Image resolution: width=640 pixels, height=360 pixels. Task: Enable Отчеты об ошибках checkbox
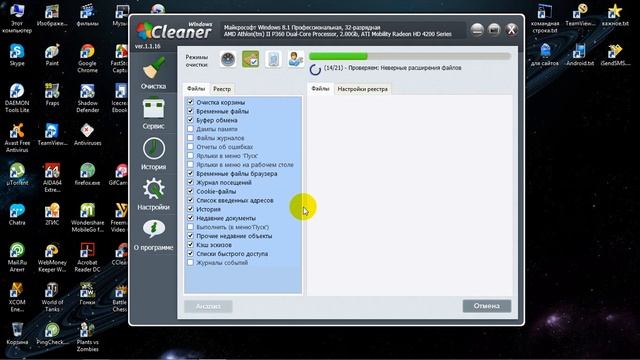pyautogui.click(x=191, y=147)
